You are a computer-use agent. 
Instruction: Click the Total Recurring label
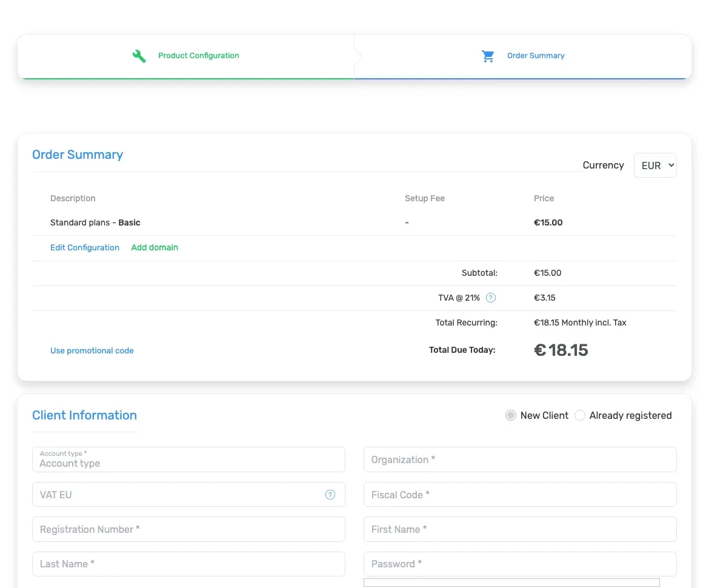coord(466,322)
